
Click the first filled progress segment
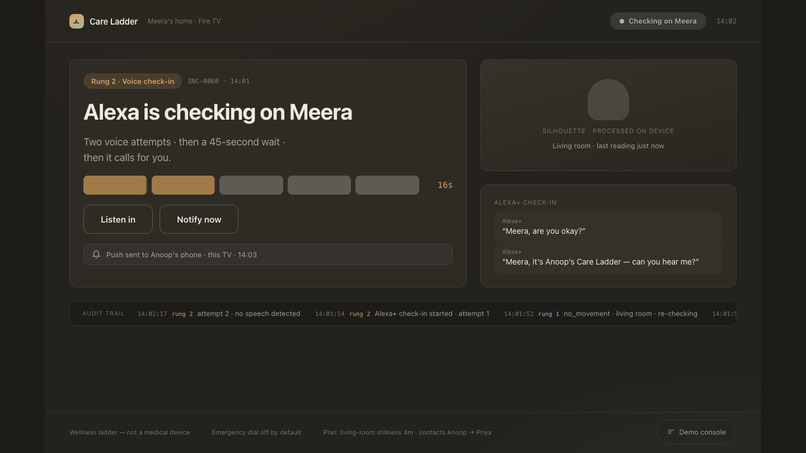[x=115, y=185]
